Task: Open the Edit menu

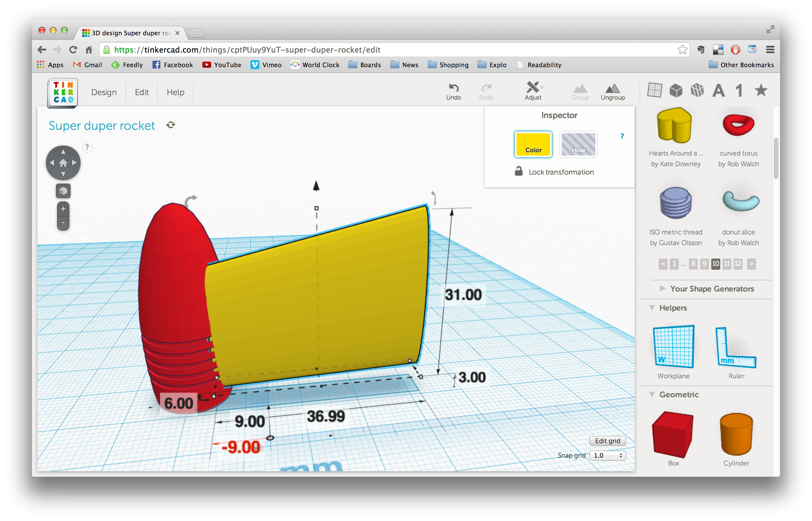Action: coord(141,92)
